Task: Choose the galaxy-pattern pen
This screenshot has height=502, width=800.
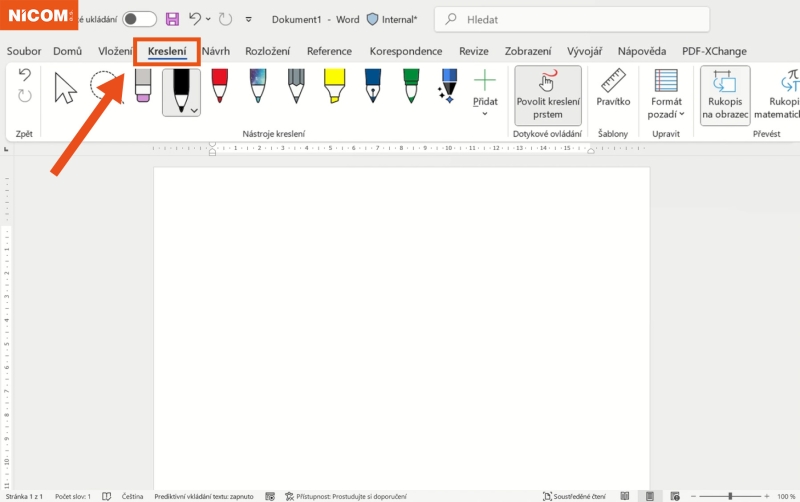Action: tap(257, 87)
